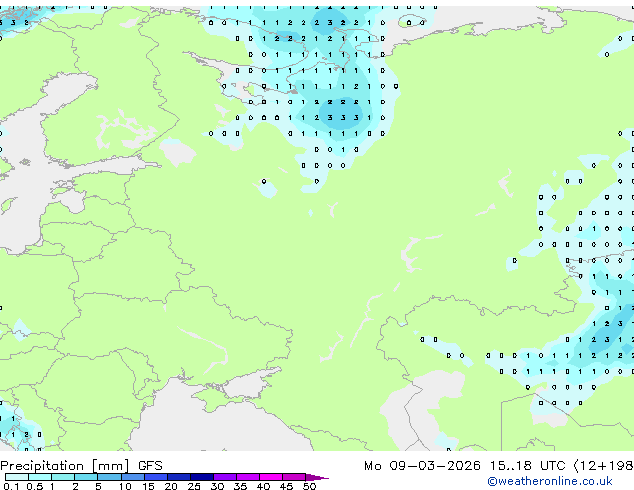The height and width of the screenshot is (490, 634).
Task: Click the 'Mo 09-03-2026 15..18 UTC' timestamp
Action: (465, 466)
